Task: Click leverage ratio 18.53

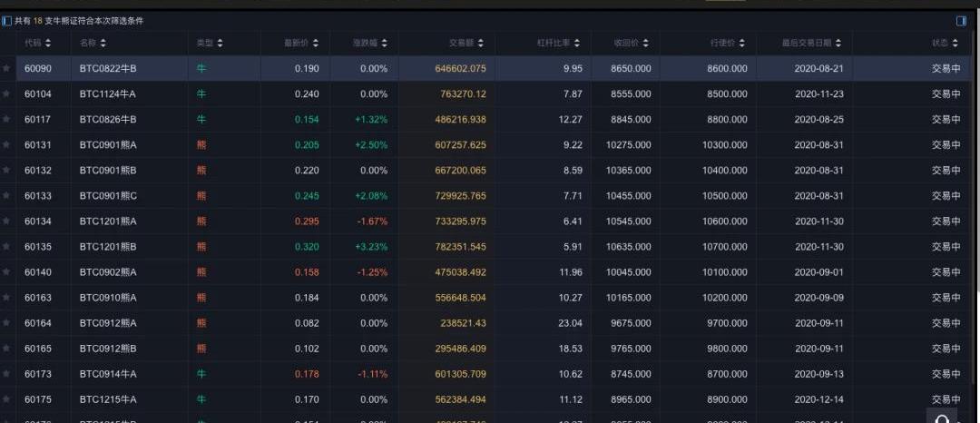Action: click(x=570, y=349)
